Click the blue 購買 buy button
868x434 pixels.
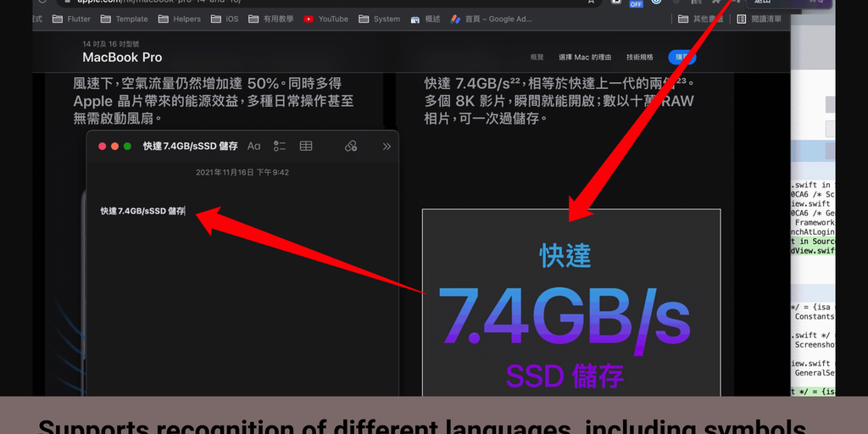click(682, 57)
